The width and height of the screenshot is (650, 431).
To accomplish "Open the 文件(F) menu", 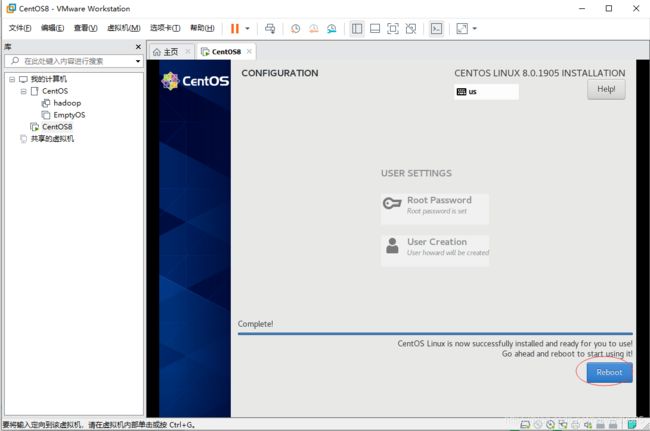I will [x=20, y=28].
